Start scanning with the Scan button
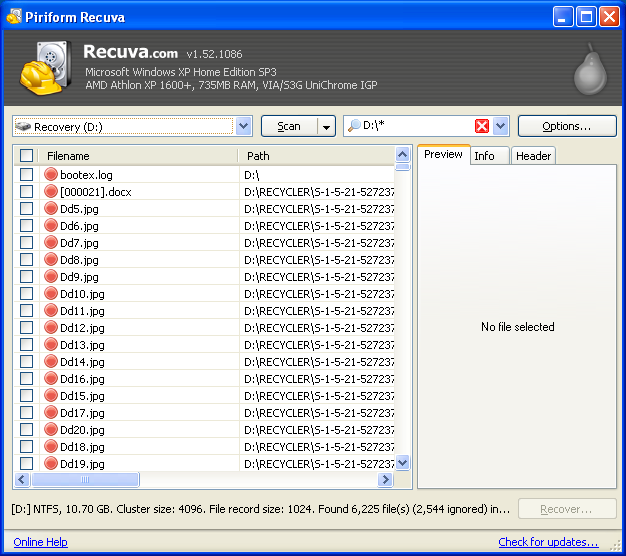The width and height of the screenshot is (626, 556). (x=289, y=127)
